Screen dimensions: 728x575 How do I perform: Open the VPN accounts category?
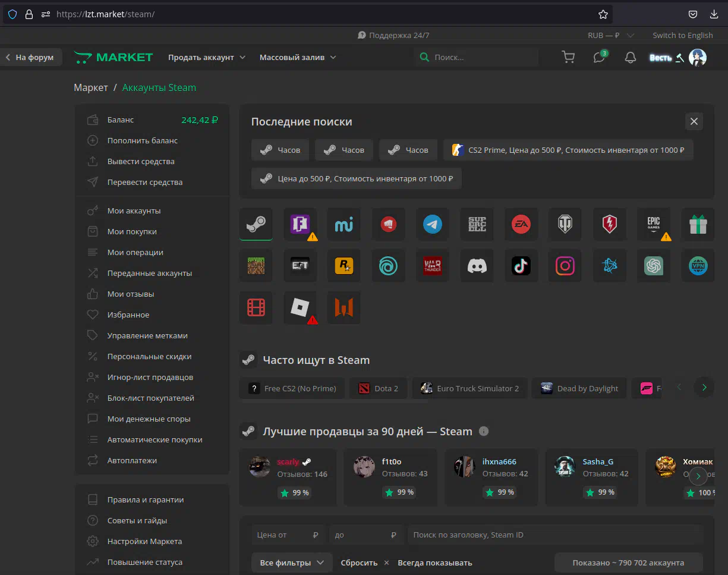click(x=698, y=265)
